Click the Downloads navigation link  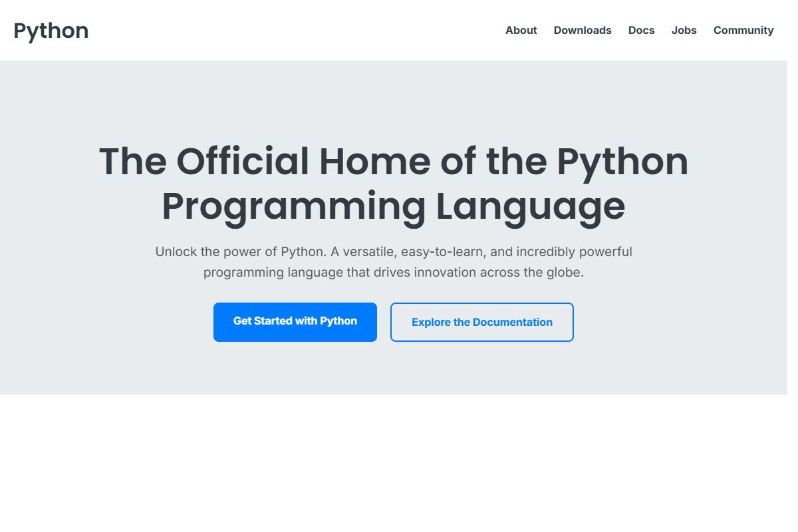tap(583, 30)
